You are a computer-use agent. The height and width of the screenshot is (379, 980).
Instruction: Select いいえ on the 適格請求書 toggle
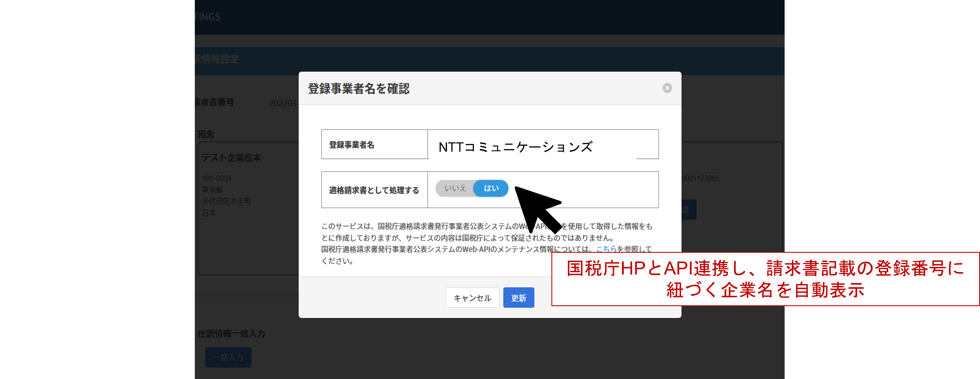pos(455,188)
